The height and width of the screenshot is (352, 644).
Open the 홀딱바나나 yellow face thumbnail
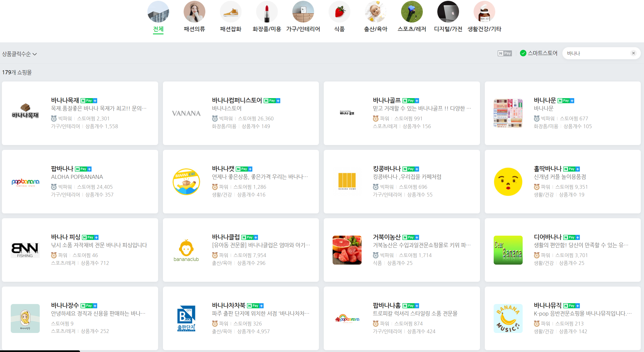coord(508,182)
